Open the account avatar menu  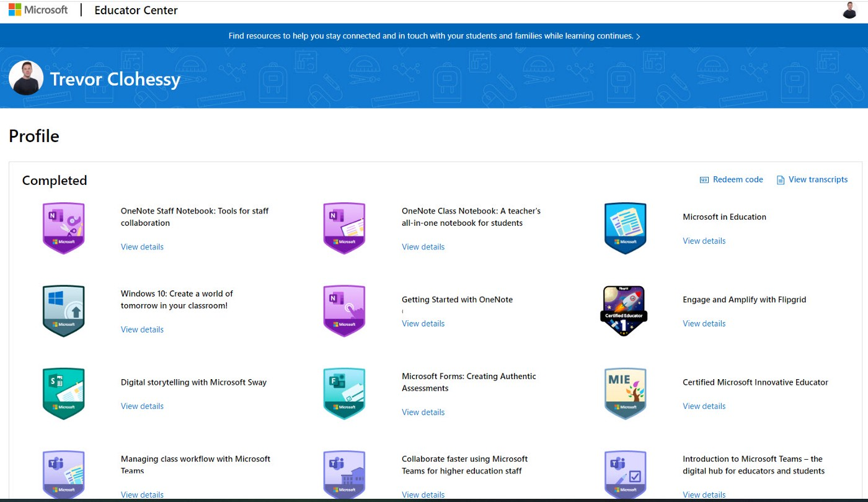click(x=849, y=10)
